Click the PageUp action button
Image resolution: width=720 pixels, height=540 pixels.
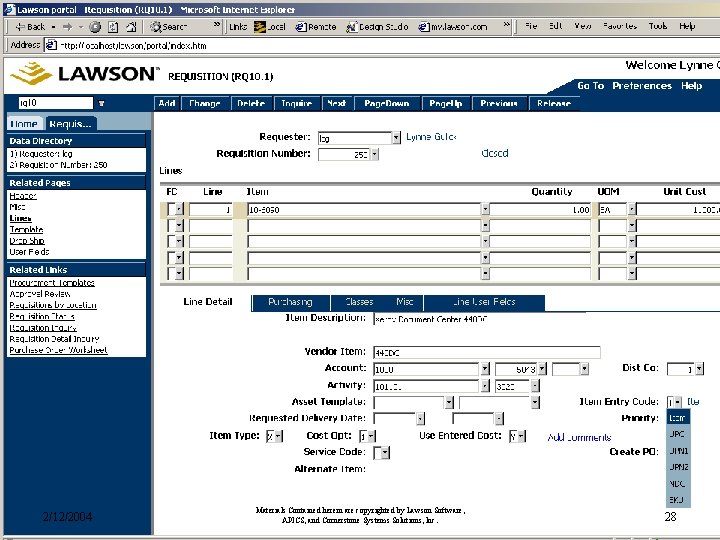pos(445,103)
